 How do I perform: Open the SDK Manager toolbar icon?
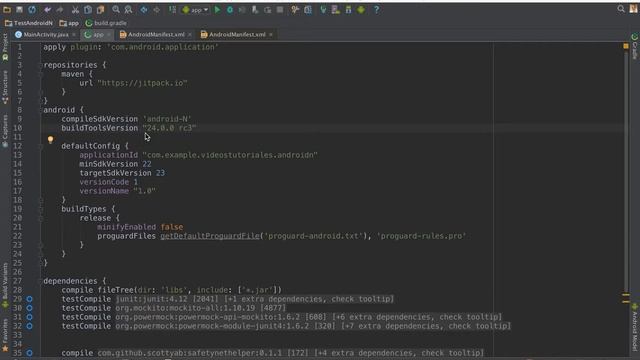[x=348, y=9]
